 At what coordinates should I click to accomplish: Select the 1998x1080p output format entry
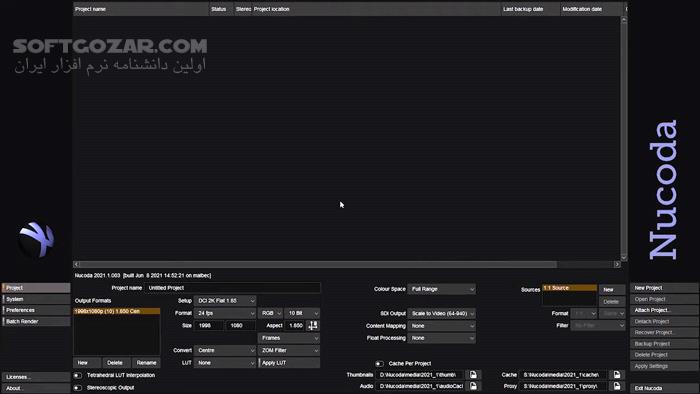117,311
